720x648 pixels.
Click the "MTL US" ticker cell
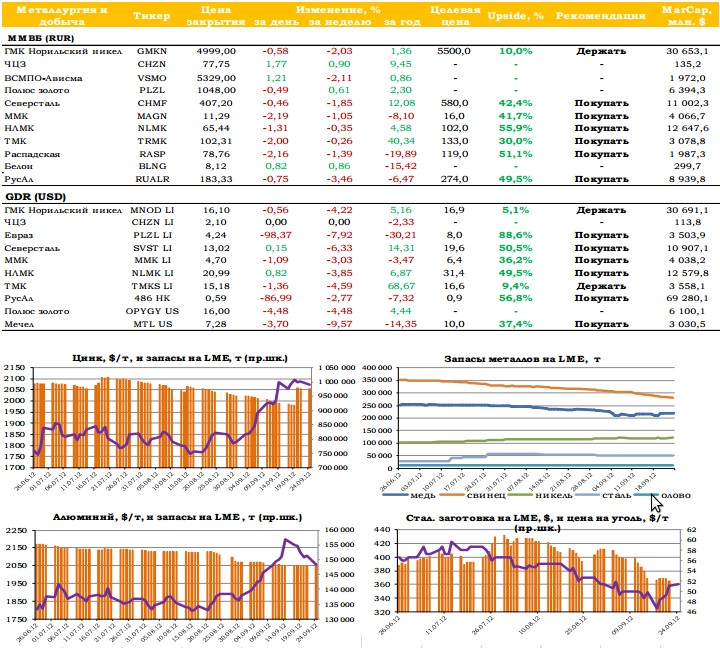tap(153, 324)
